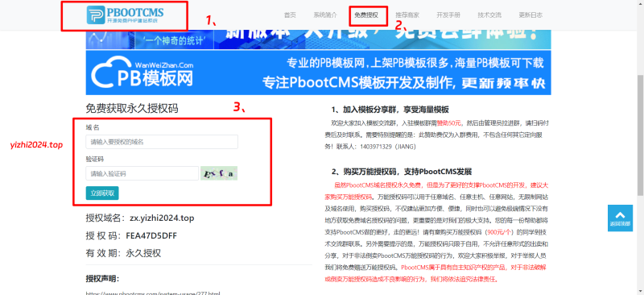Click the contact number 1403971329
The width and height of the screenshot is (644, 295).
377,146
